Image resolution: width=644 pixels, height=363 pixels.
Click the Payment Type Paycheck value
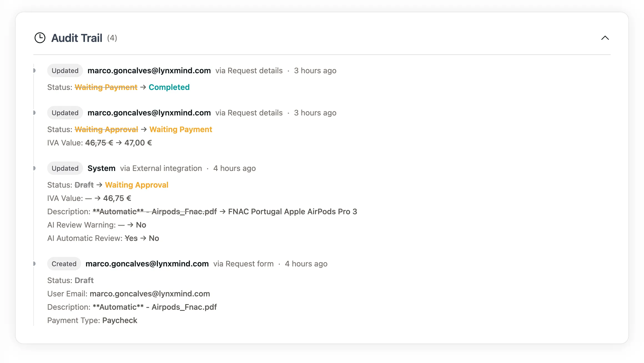tap(120, 321)
